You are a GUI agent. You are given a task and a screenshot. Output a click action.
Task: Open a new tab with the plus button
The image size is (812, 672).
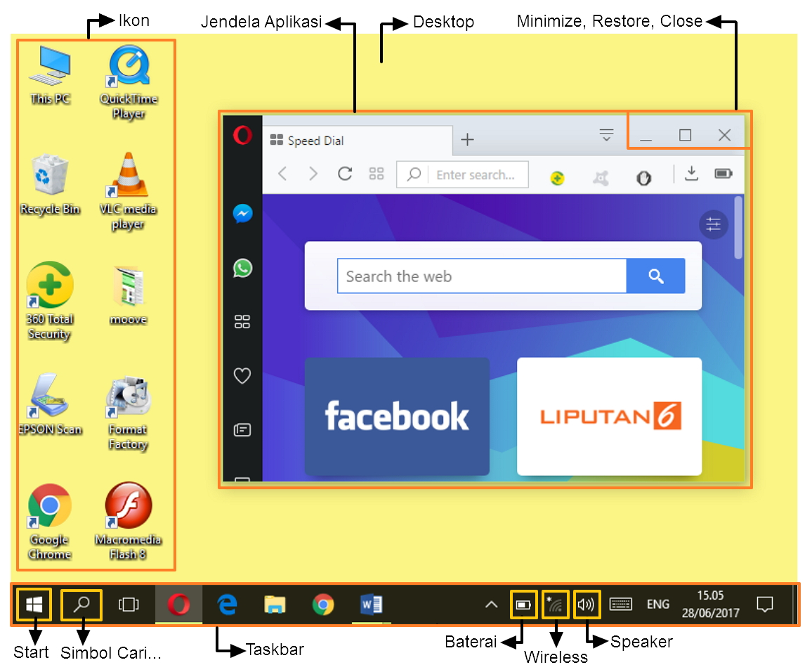click(x=467, y=139)
